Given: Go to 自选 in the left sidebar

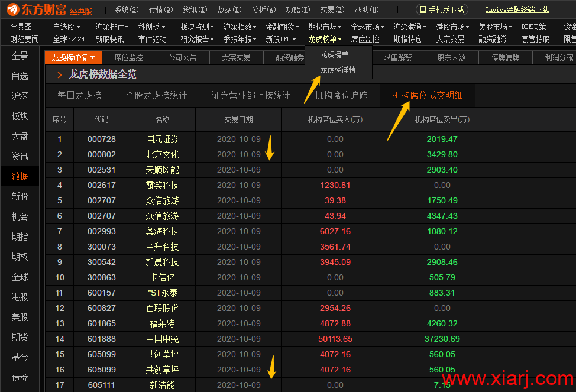Looking at the screenshot, I should click(x=20, y=76).
